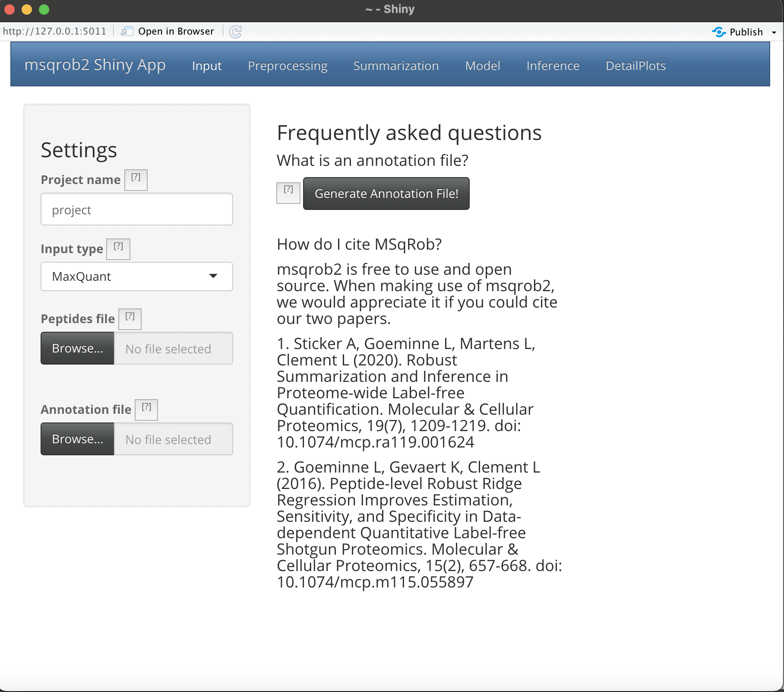Select the Inference tab
The height and width of the screenshot is (692, 784).
553,66
